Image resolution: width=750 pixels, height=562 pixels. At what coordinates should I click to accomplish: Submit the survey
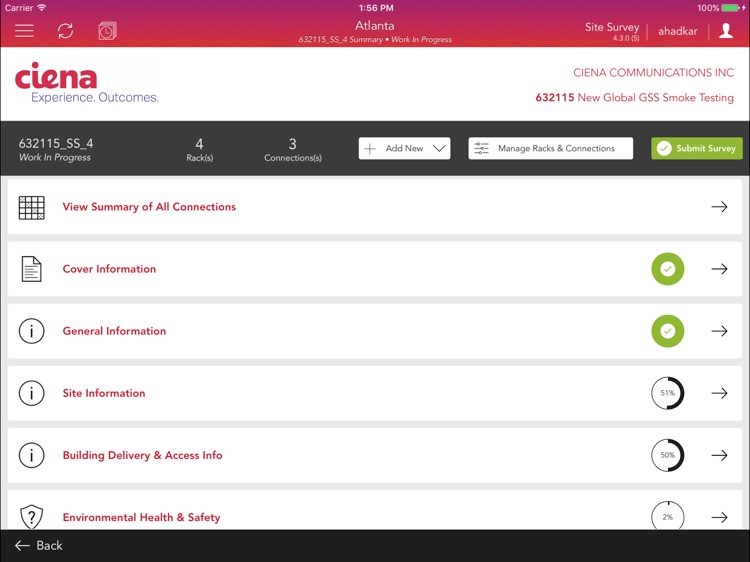click(697, 148)
